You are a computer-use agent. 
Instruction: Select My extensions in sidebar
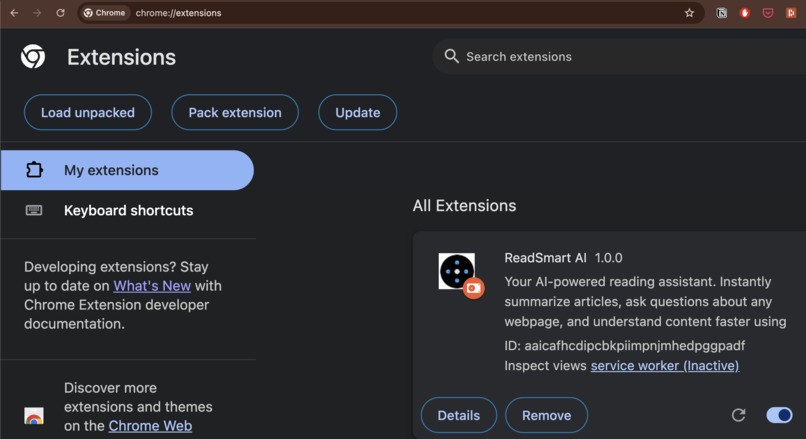click(127, 170)
